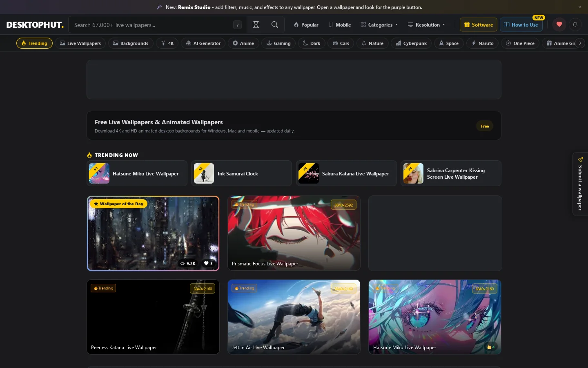Click the Trending tag on Jett in Air
588x368 pixels.
click(x=244, y=288)
